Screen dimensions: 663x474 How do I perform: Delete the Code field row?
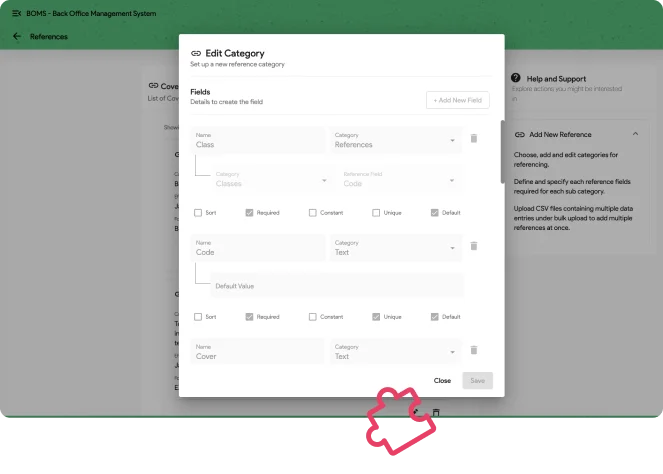474,246
